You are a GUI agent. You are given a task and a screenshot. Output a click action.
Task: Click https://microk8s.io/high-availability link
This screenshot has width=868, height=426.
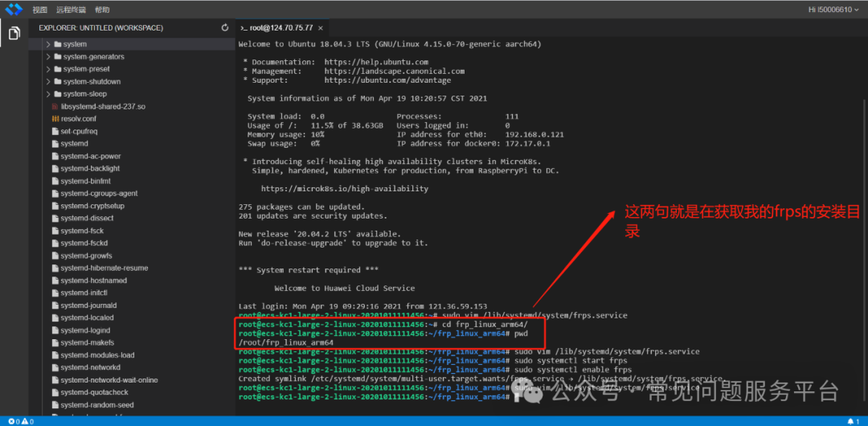(x=344, y=188)
